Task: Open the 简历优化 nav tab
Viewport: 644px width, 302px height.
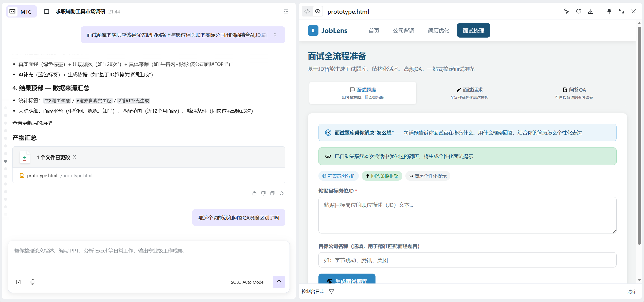Action: point(438,31)
